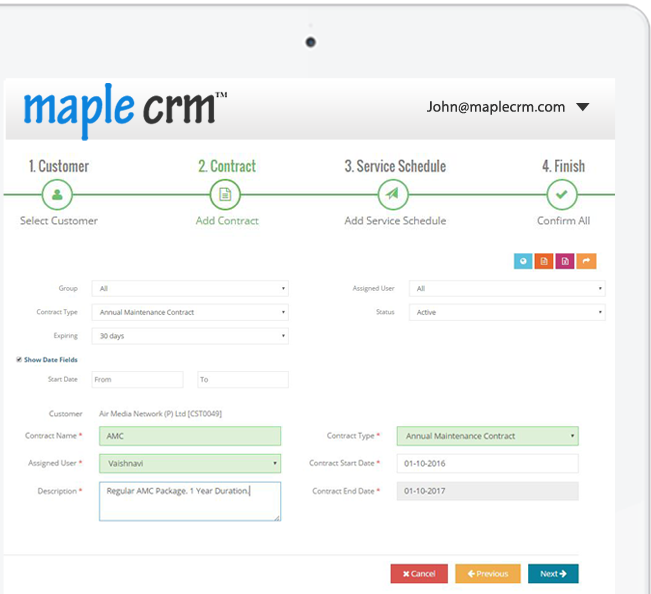Go to step 1. Customer
Screen dimensions: 651x594
[59, 166]
